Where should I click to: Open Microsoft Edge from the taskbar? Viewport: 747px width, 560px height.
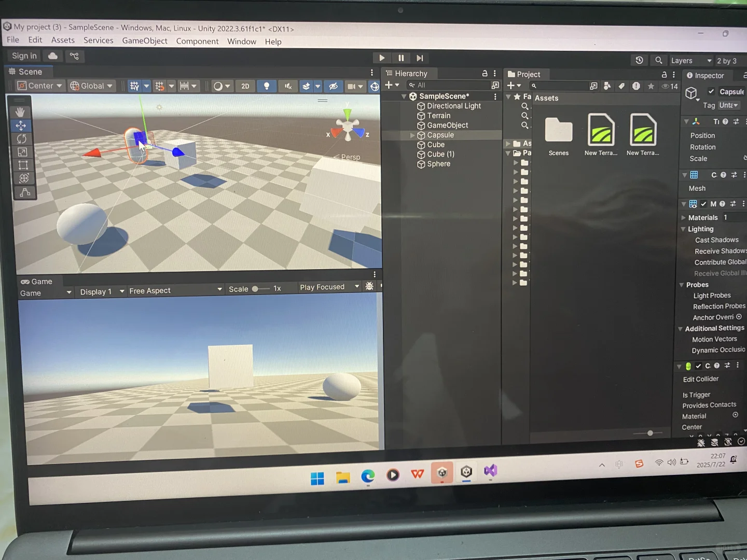[368, 475]
